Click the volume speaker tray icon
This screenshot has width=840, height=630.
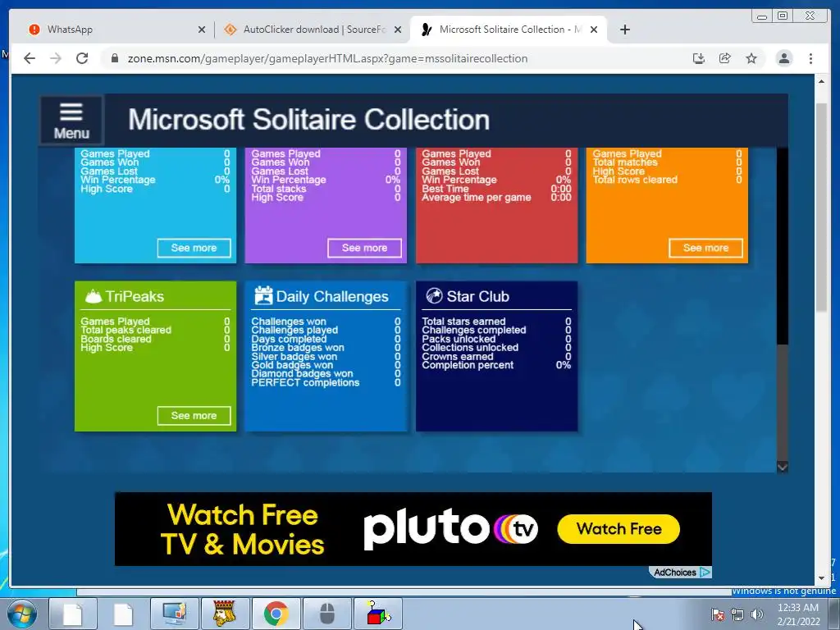coord(757,614)
